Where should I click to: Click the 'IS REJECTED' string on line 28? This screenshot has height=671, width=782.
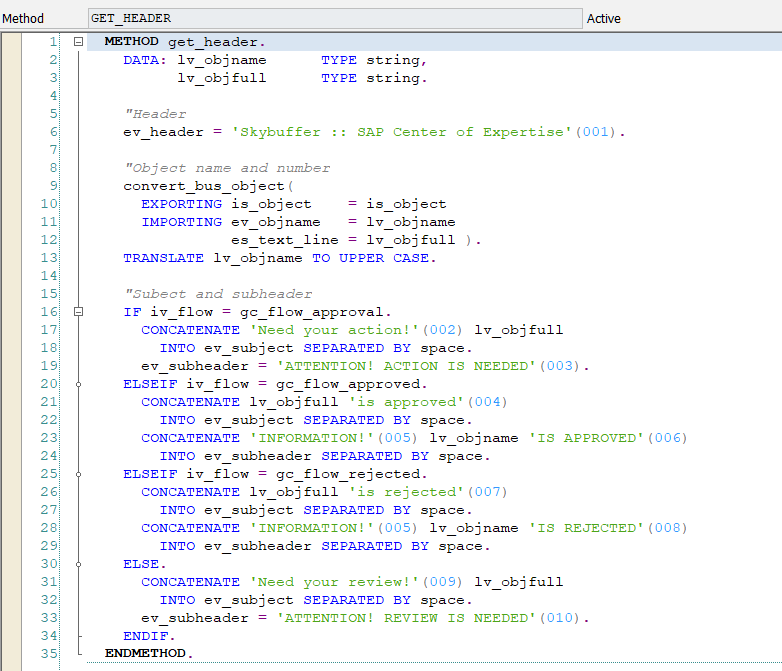tap(586, 528)
